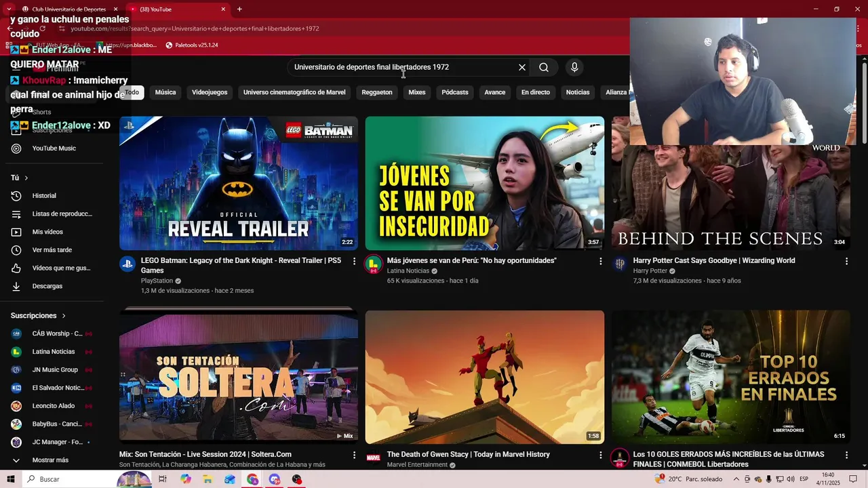This screenshot has height=488, width=868.
Task: Click the Marvel Entertainment channel name
Action: 417,465
